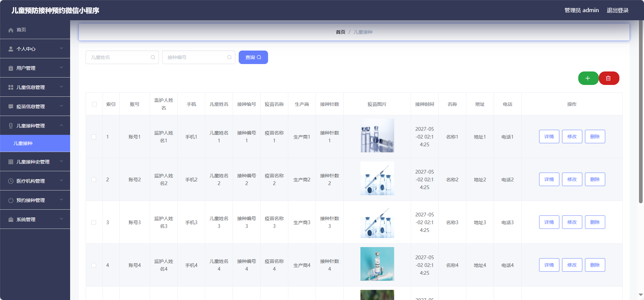Focus the 儿童姓名 search input
This screenshot has height=300, width=644.
[122, 57]
